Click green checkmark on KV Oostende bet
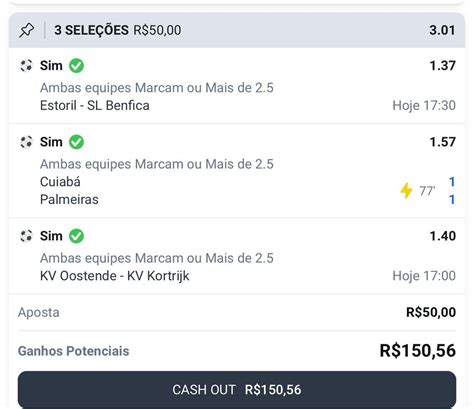The width and height of the screenshot is (474, 409). 76,236
